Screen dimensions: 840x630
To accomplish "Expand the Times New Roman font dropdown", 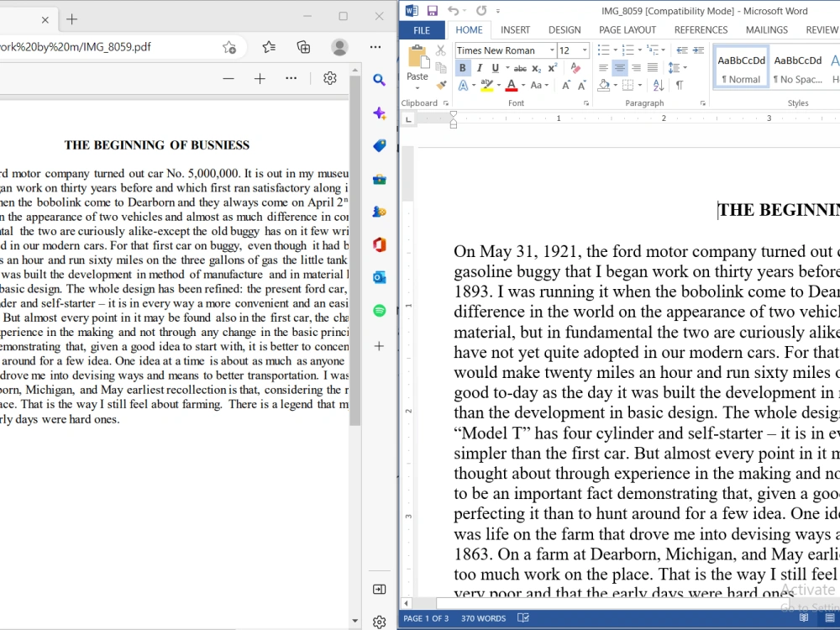I will (552, 50).
